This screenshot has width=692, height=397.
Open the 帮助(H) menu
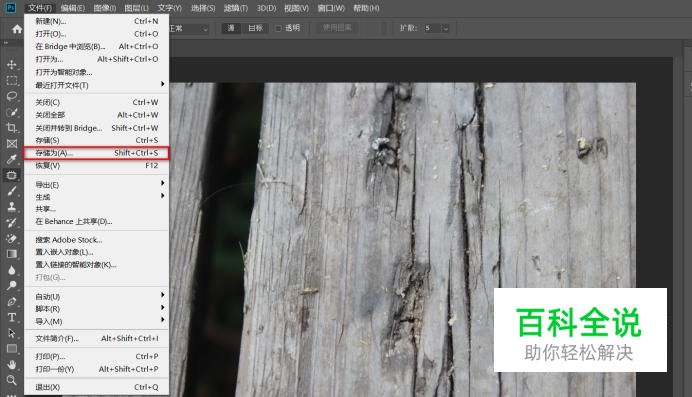coord(366,8)
